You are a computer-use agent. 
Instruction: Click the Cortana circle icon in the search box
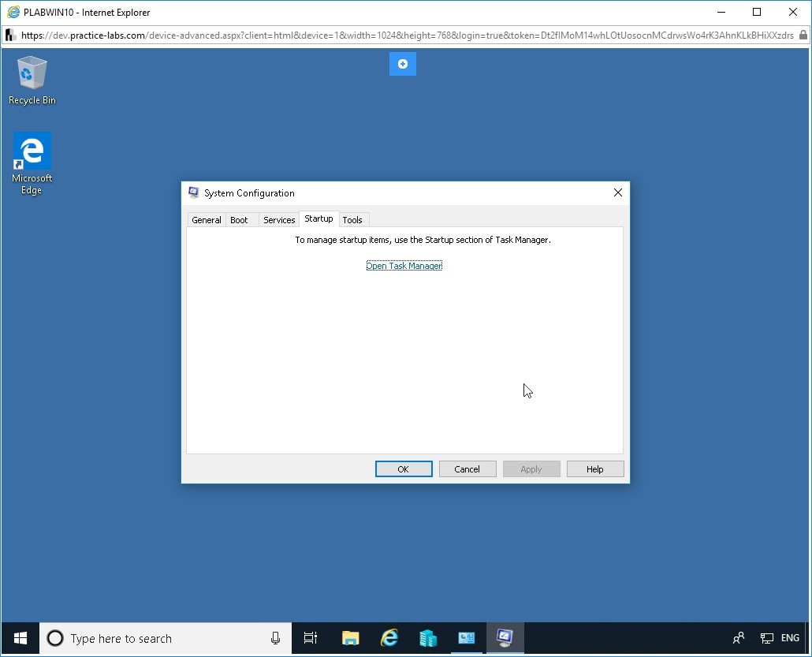[x=55, y=638]
